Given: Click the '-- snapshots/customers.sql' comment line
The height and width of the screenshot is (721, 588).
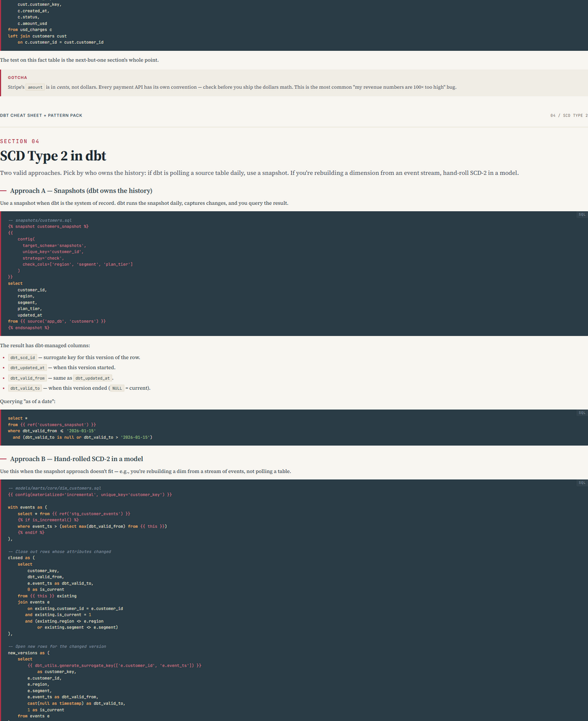Looking at the screenshot, I should click(x=40, y=220).
